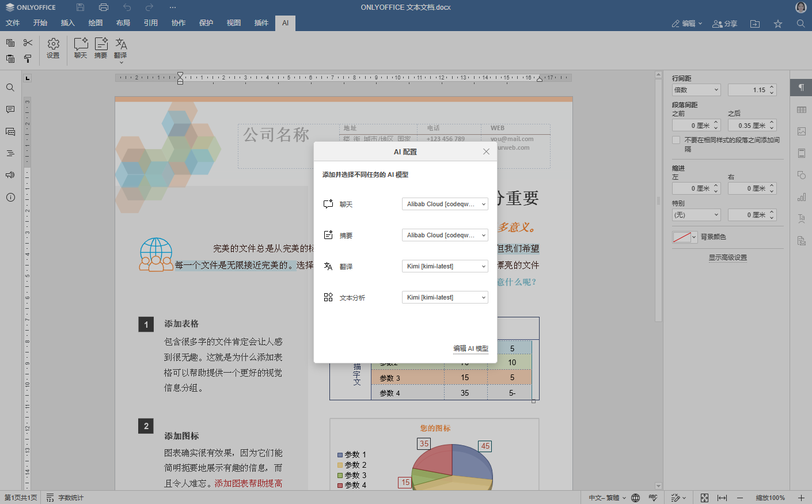This screenshot has height=504, width=812.
Task: Click 显示高级设置 link in paragraph panel
Action: point(728,257)
